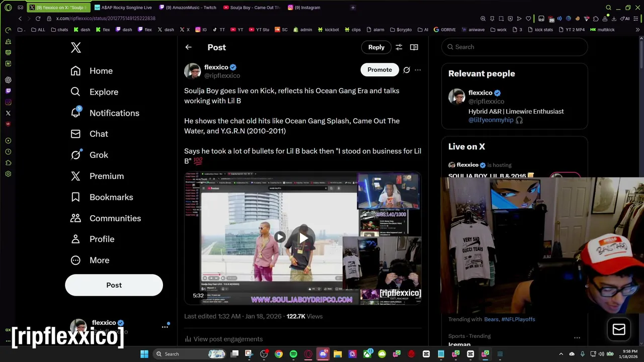Open the post's three-dot more menu

418,70
